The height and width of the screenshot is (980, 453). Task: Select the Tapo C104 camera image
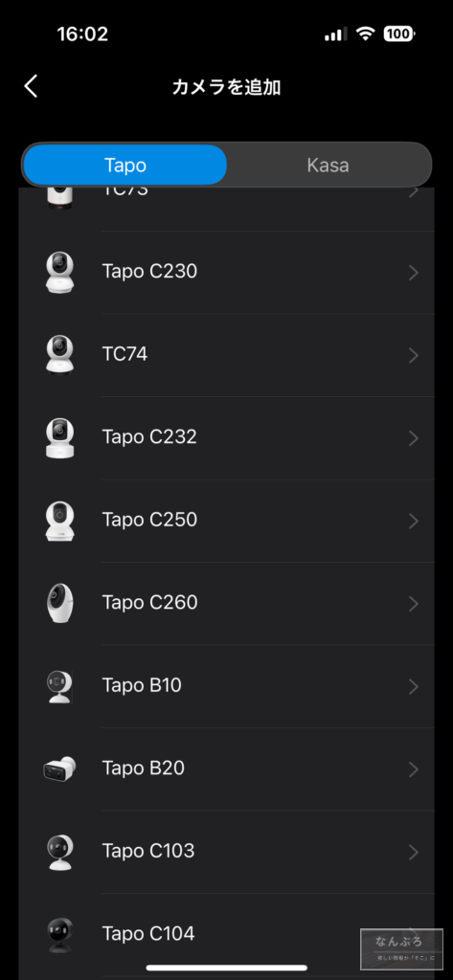point(60,934)
